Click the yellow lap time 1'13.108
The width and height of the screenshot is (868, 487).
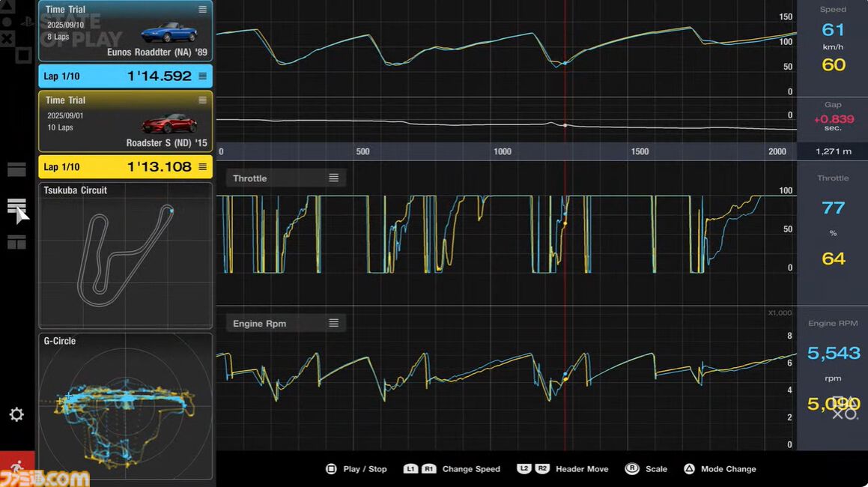tap(159, 167)
